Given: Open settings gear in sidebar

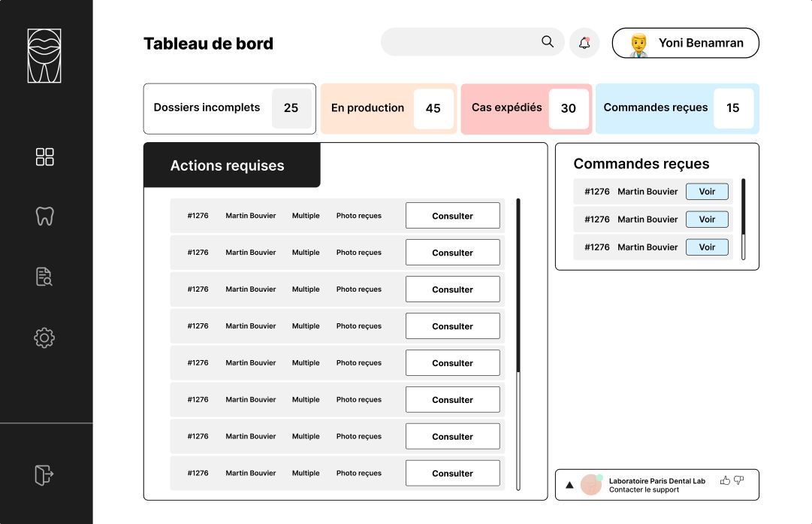Looking at the screenshot, I should [45, 338].
